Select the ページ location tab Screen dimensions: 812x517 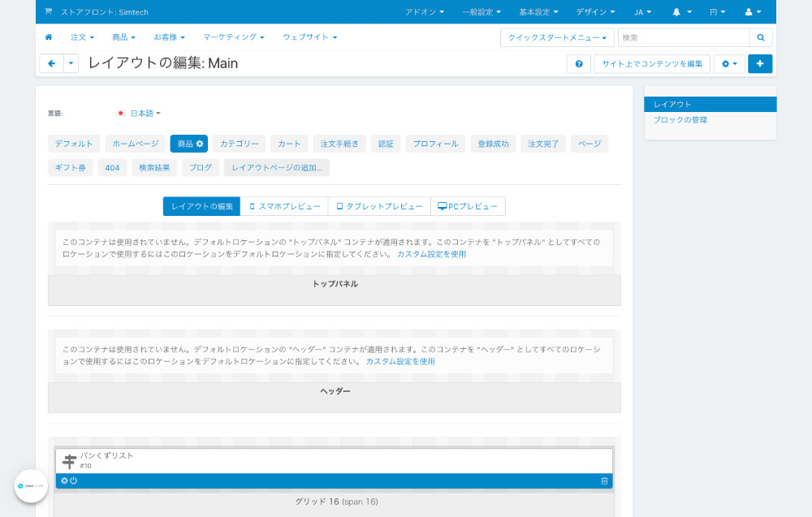click(590, 144)
